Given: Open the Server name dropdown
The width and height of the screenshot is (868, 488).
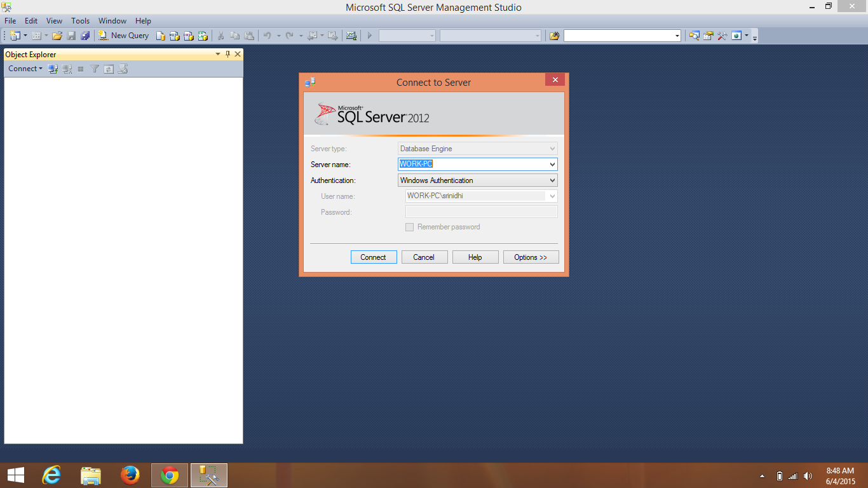Looking at the screenshot, I should click(x=552, y=164).
